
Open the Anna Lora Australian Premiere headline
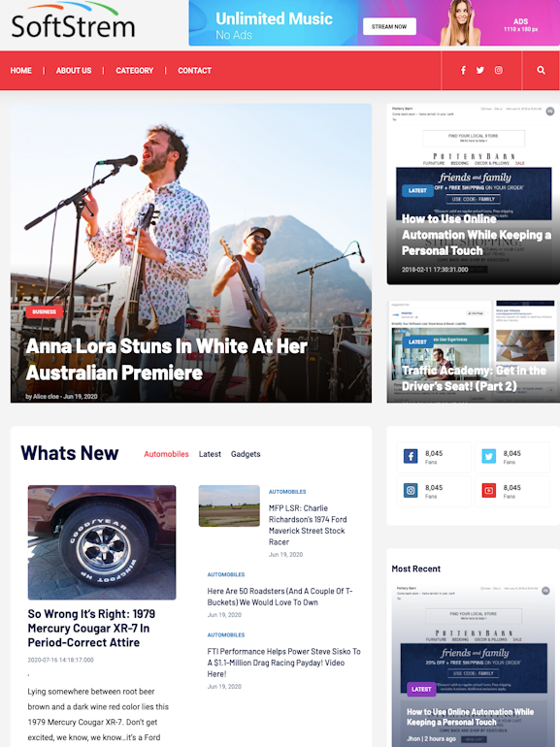[x=167, y=359]
